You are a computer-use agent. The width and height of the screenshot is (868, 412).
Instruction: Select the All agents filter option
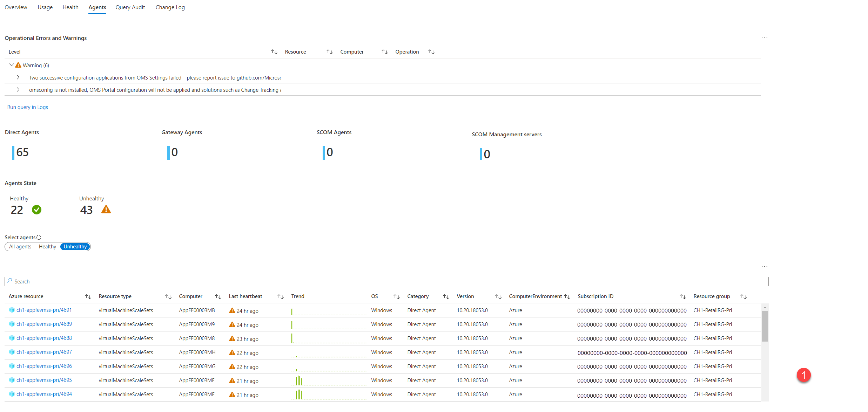(20, 247)
